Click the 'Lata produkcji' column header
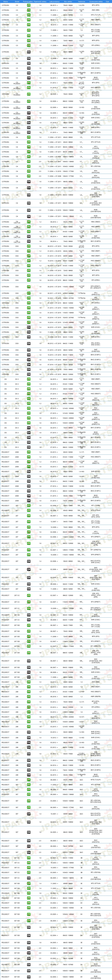 tap(54, 2)
